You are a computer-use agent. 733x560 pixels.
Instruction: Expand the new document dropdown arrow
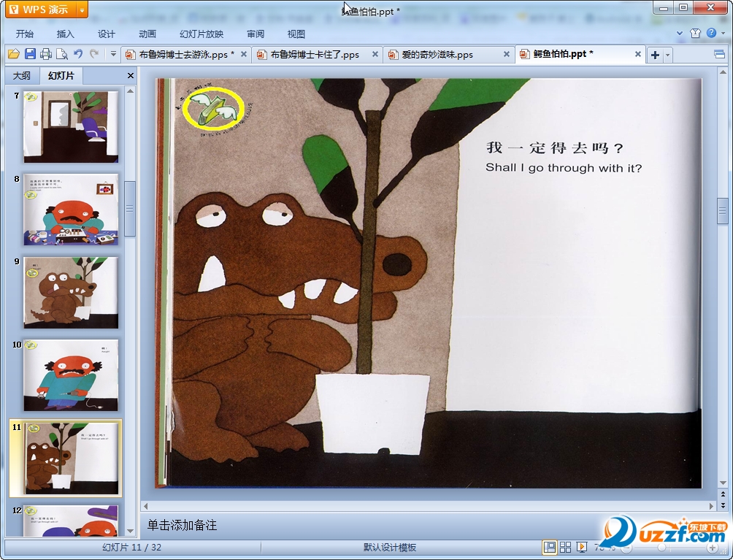667,55
